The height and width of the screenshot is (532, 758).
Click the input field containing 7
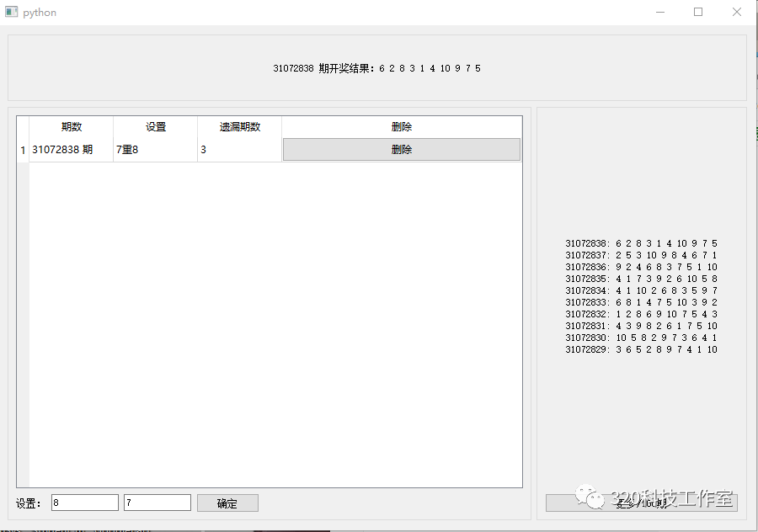pos(157,502)
